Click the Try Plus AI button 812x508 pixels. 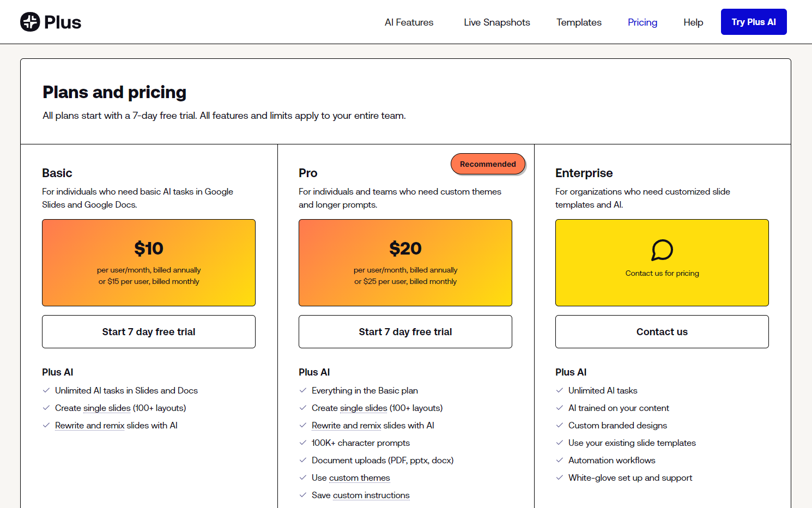point(754,22)
